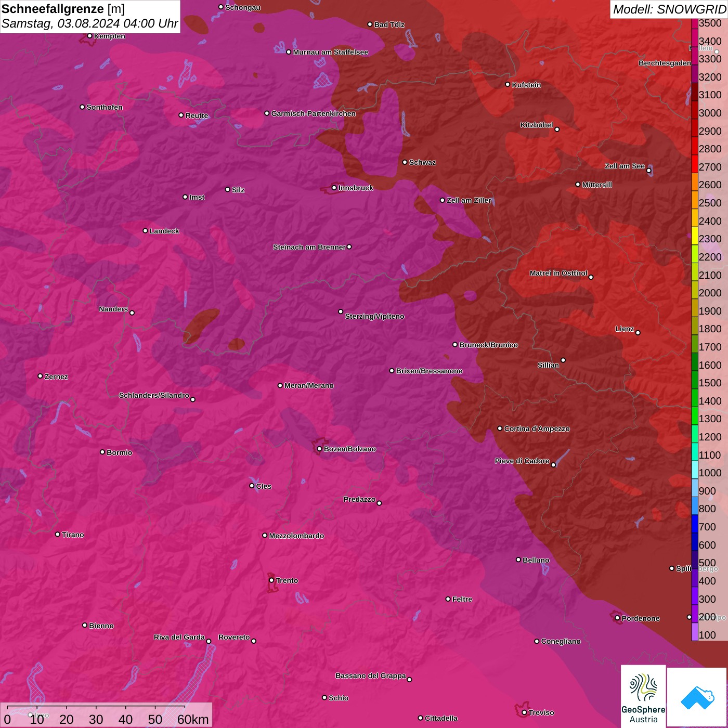
Task: Click the Predazzo label
Action: (x=359, y=499)
